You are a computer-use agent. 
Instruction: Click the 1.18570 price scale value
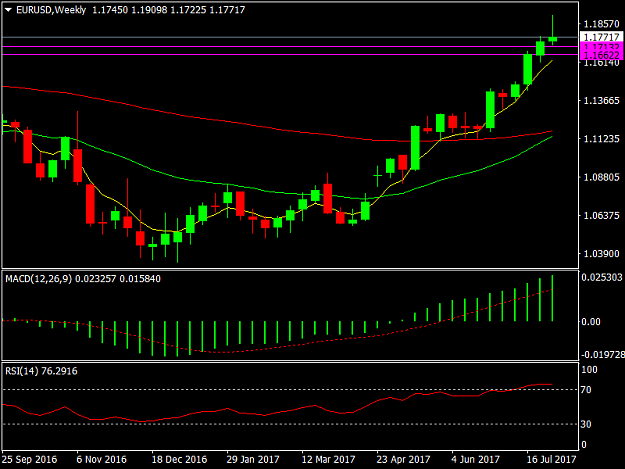(601, 24)
